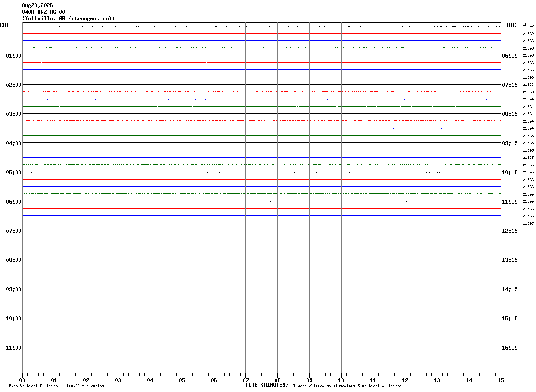Select the 09:15 UTC time label
Screen dimensions: 536x392
point(510,143)
